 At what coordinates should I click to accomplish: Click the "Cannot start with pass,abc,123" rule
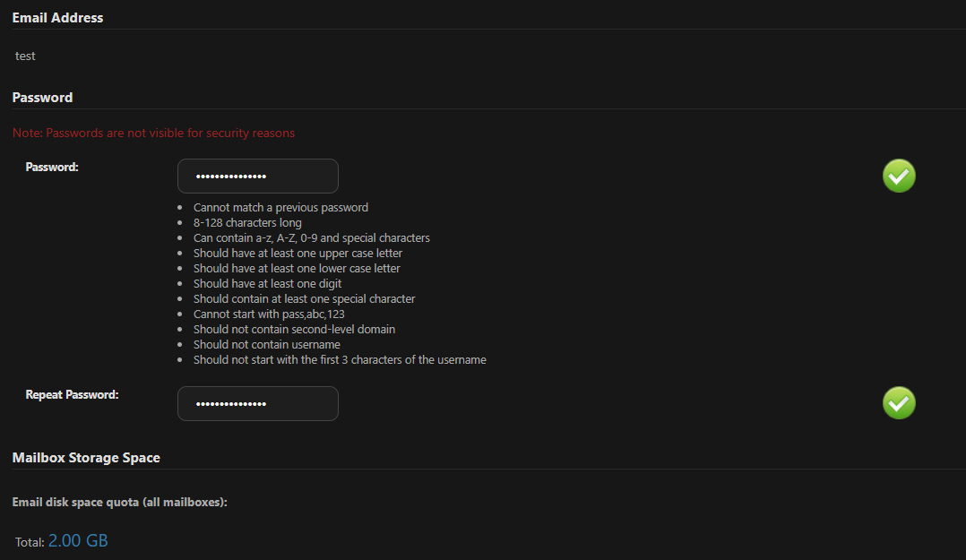(x=269, y=314)
